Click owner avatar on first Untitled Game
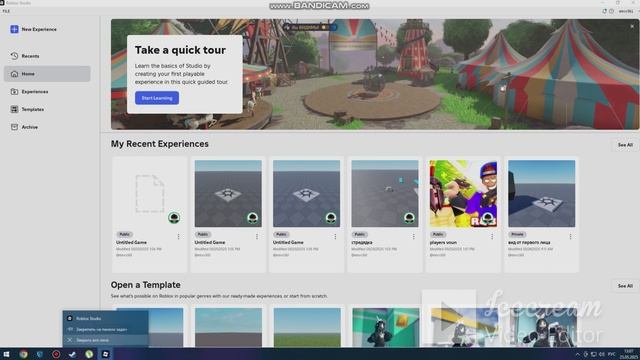640x360 pixels. pyautogui.click(x=174, y=218)
